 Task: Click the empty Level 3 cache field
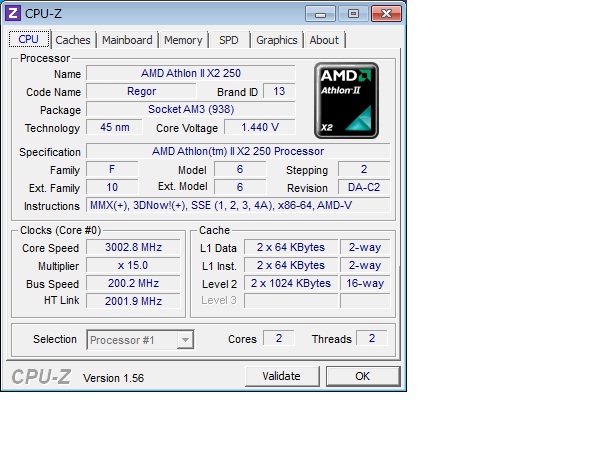click(x=291, y=301)
